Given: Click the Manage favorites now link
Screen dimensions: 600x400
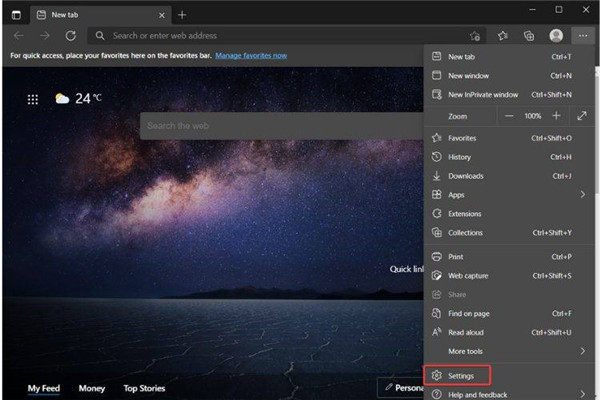Looking at the screenshot, I should pyautogui.click(x=253, y=56).
